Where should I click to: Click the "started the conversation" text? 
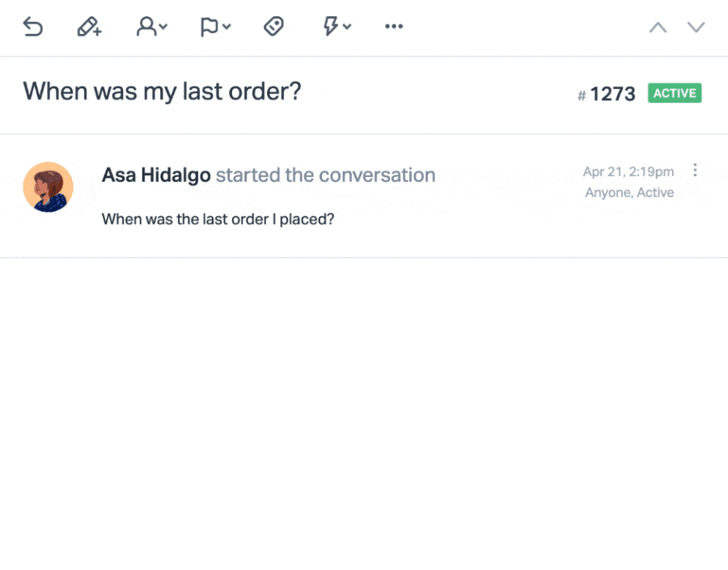325,175
